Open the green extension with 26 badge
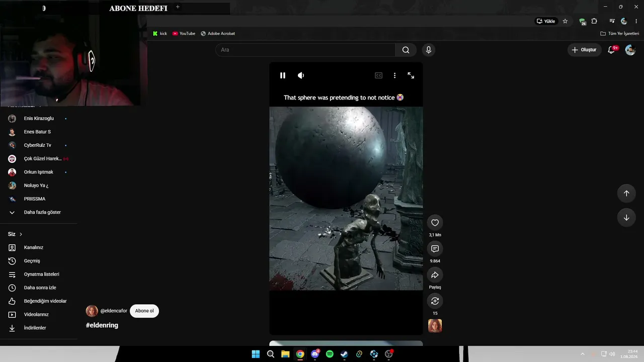Image resolution: width=644 pixels, height=362 pixels. point(582,22)
